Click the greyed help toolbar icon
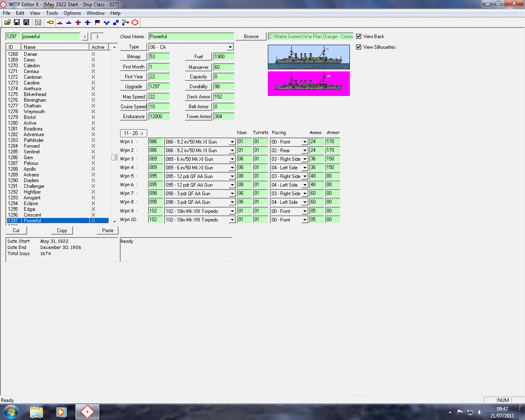 click(x=38, y=22)
